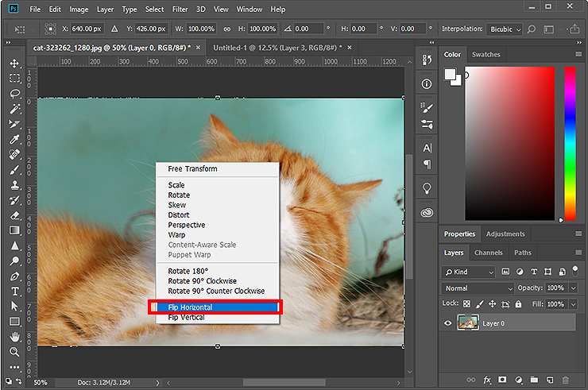Viewport: 588px width, 390px height.
Task: Choose Warp in context menu
Action: (217, 235)
